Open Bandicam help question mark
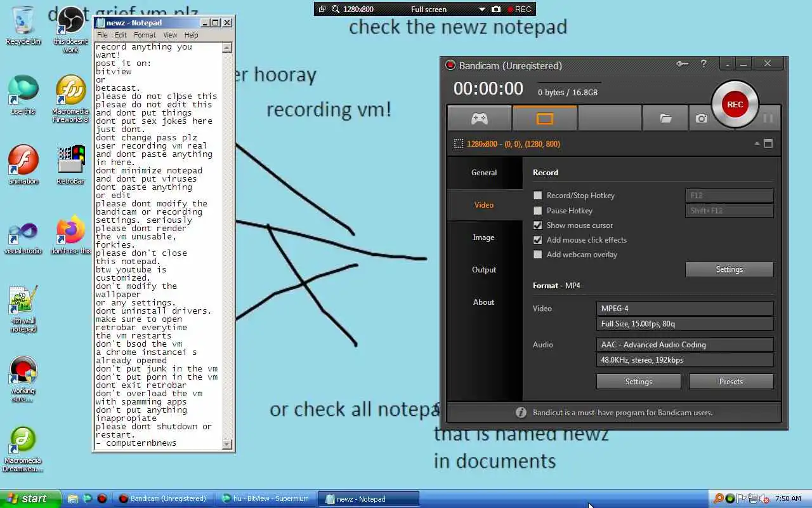This screenshot has width=812, height=508. click(704, 63)
